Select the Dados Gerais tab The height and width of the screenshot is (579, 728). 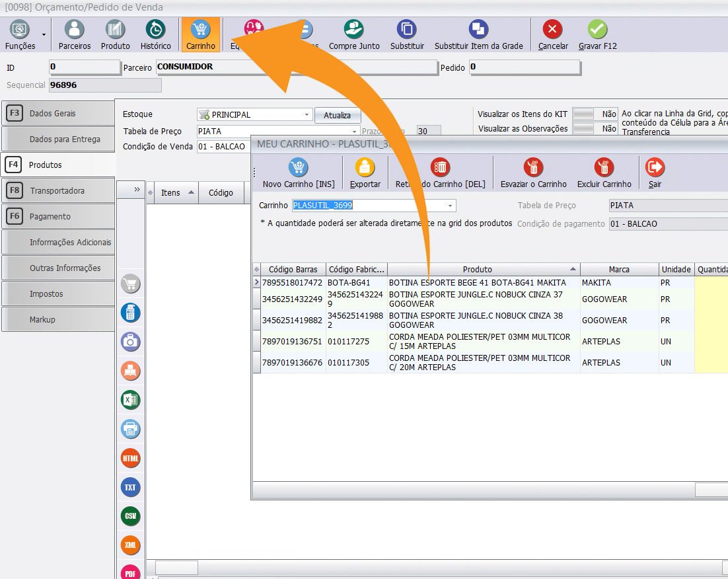pos(57,113)
